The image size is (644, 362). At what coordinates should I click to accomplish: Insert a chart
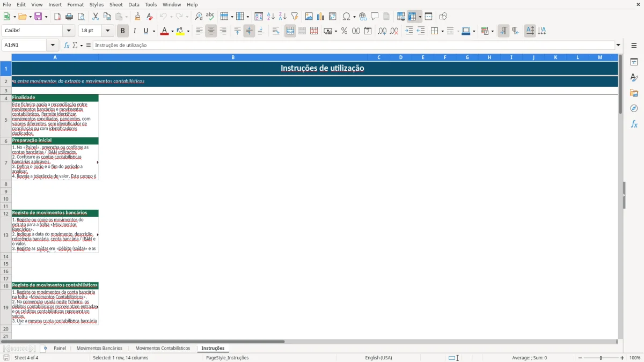point(321,17)
